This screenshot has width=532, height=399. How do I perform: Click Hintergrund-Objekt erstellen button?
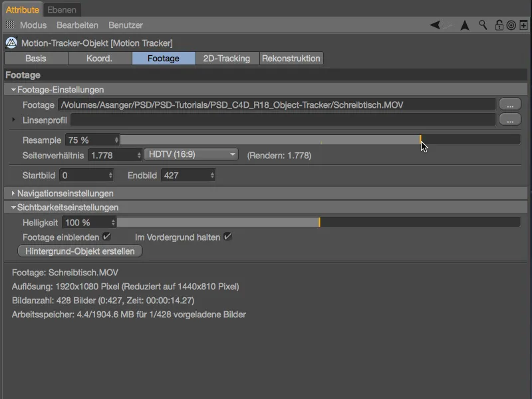[80, 251]
